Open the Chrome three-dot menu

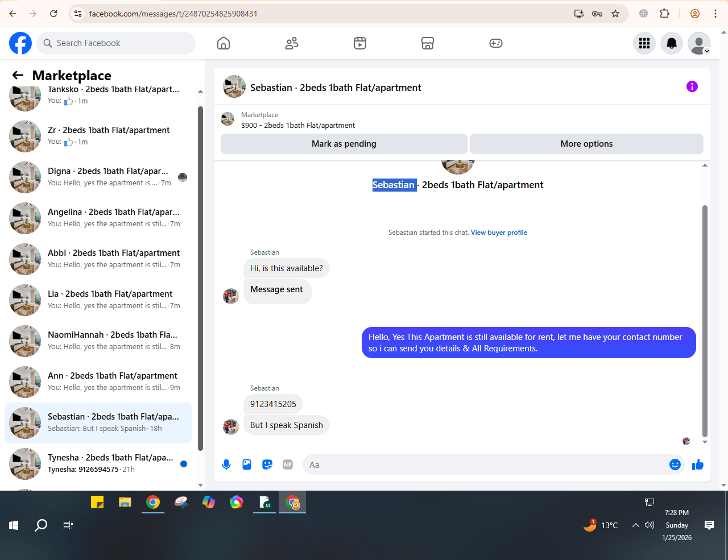click(715, 14)
